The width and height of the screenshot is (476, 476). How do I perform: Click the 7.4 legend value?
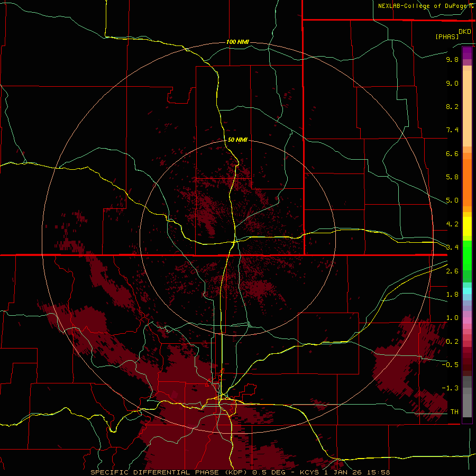coord(452,130)
